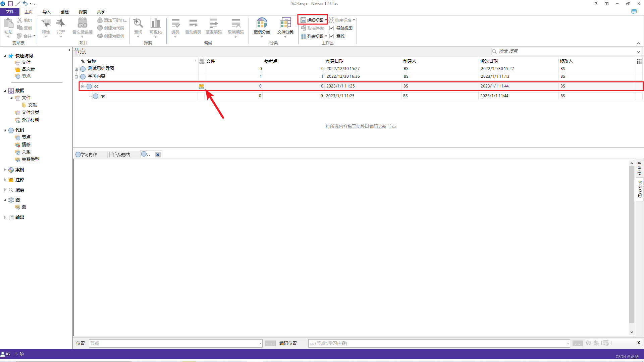
Task: Click the Undo arrow icon
Action: (25, 4)
